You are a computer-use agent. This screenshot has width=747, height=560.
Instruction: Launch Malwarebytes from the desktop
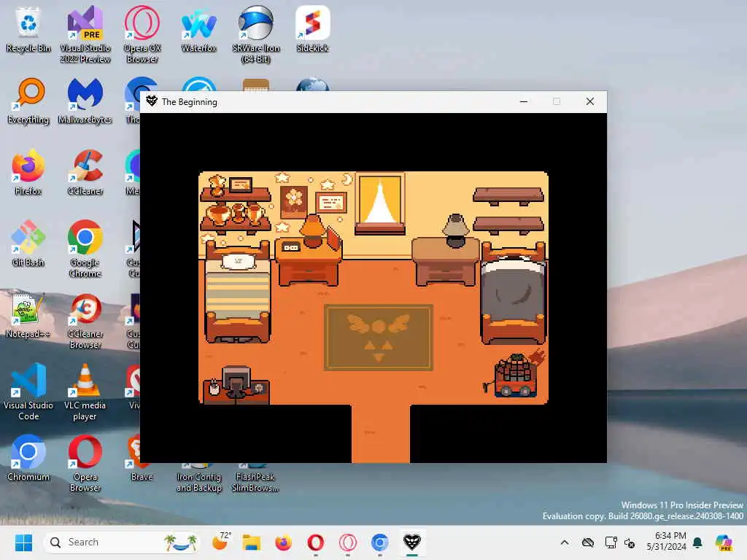(x=85, y=101)
